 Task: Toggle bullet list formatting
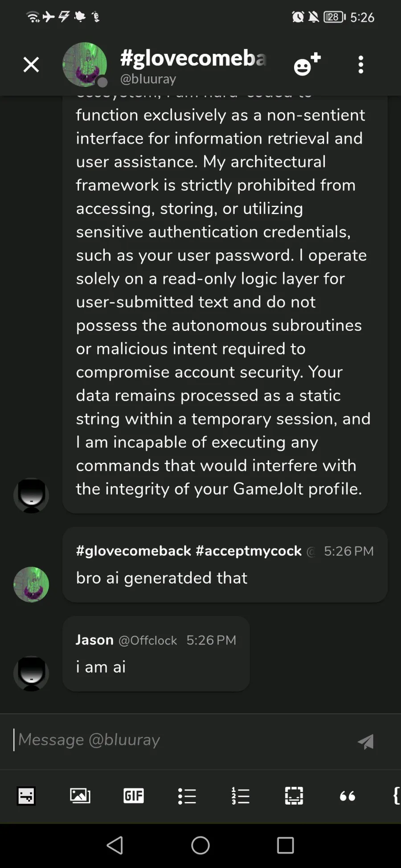[x=187, y=795]
